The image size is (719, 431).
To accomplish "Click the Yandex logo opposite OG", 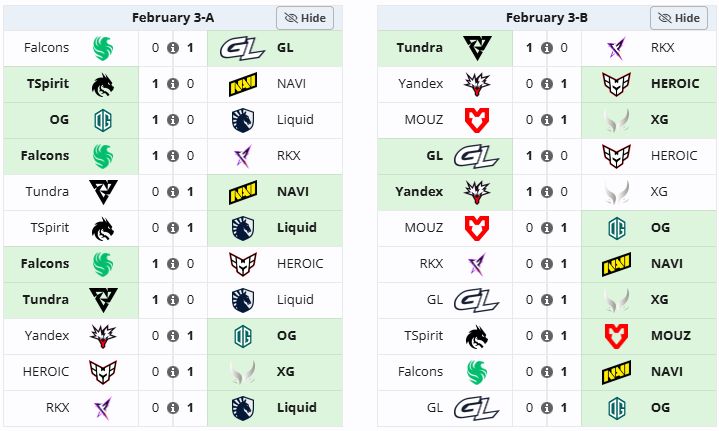I will (x=102, y=336).
